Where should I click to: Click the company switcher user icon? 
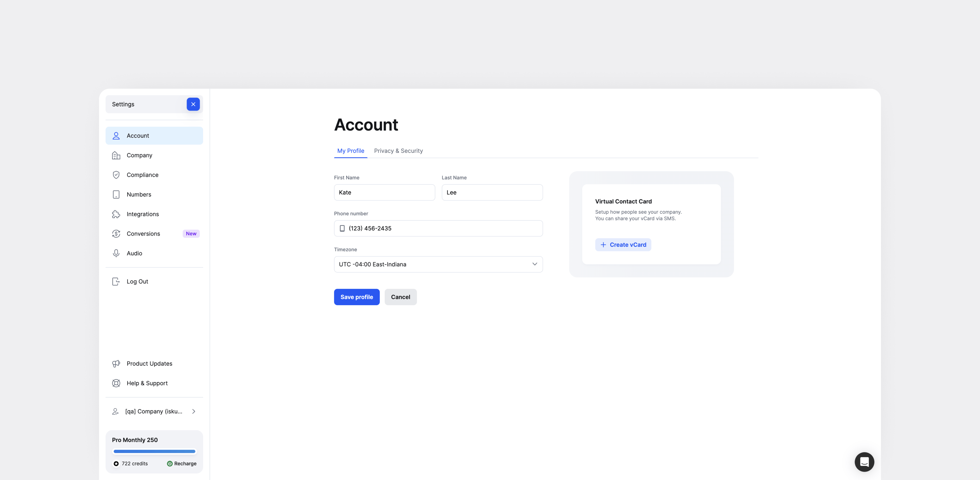point(115,411)
